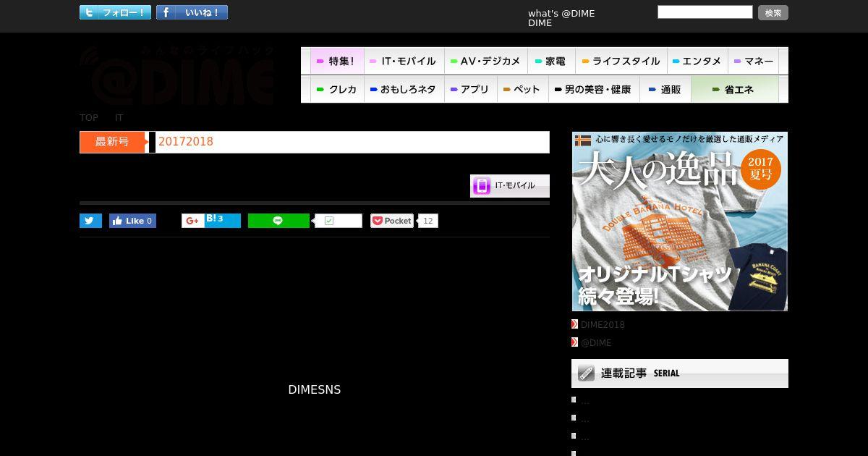Go to IT breadcrumb link

click(x=119, y=117)
